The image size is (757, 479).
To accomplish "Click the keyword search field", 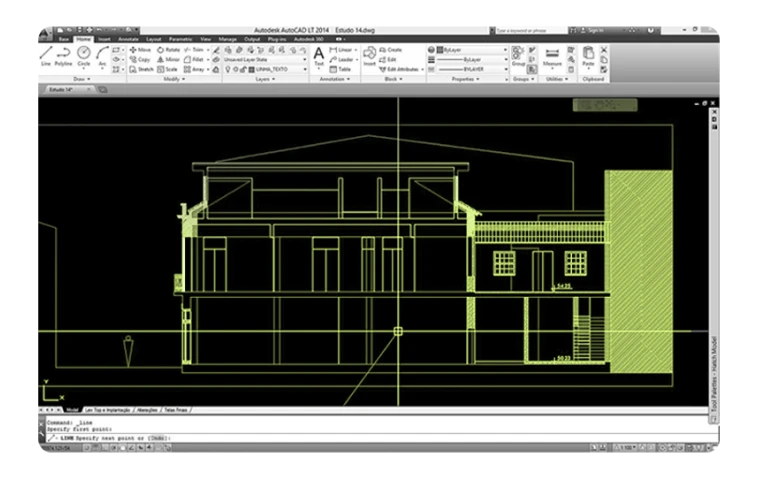I will pos(530,30).
